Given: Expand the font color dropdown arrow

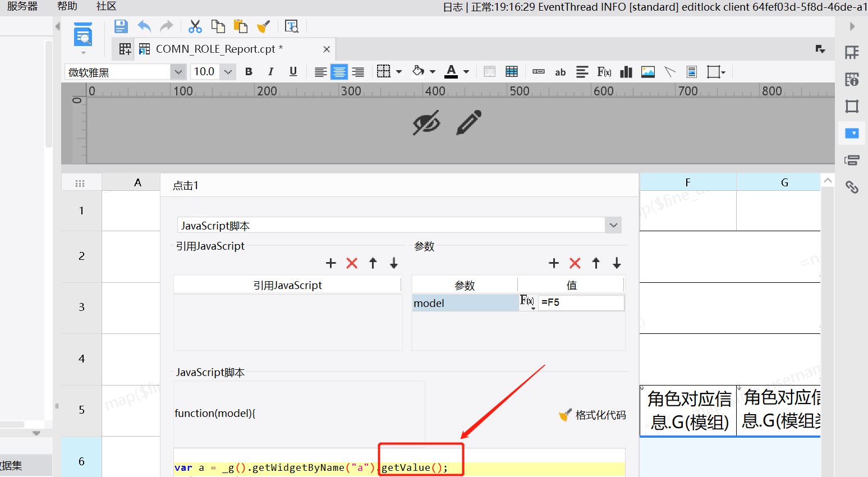Looking at the screenshot, I should (x=466, y=72).
